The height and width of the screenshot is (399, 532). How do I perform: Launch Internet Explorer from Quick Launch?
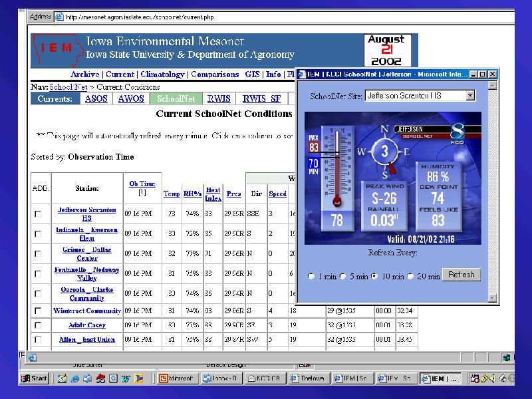[x=75, y=378]
